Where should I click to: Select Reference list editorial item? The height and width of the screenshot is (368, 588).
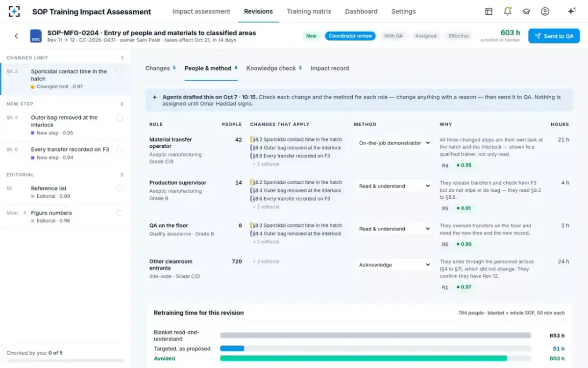(x=66, y=192)
